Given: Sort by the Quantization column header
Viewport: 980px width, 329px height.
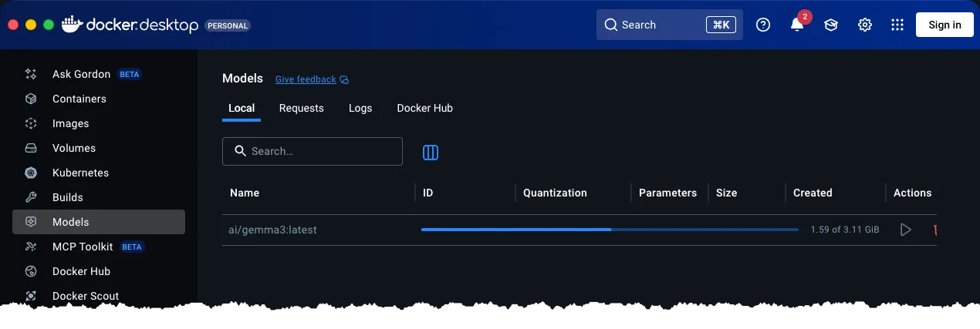Looking at the screenshot, I should (555, 193).
